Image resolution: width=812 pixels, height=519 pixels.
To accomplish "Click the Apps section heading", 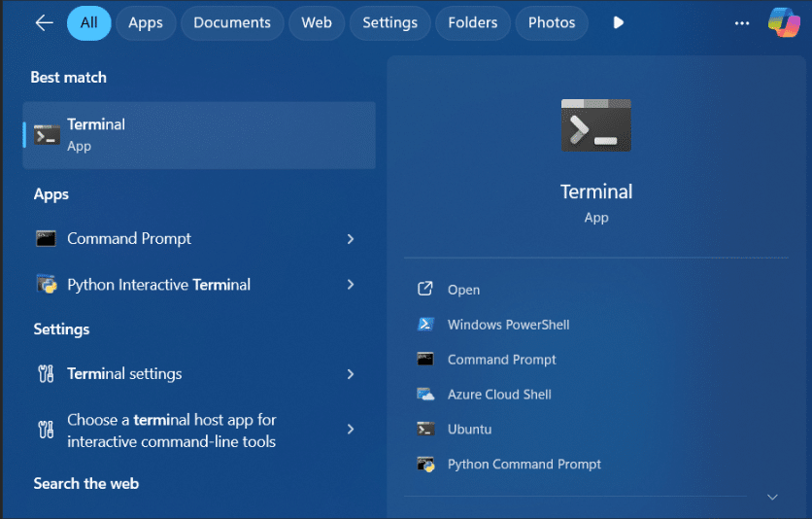I will click(x=51, y=194).
